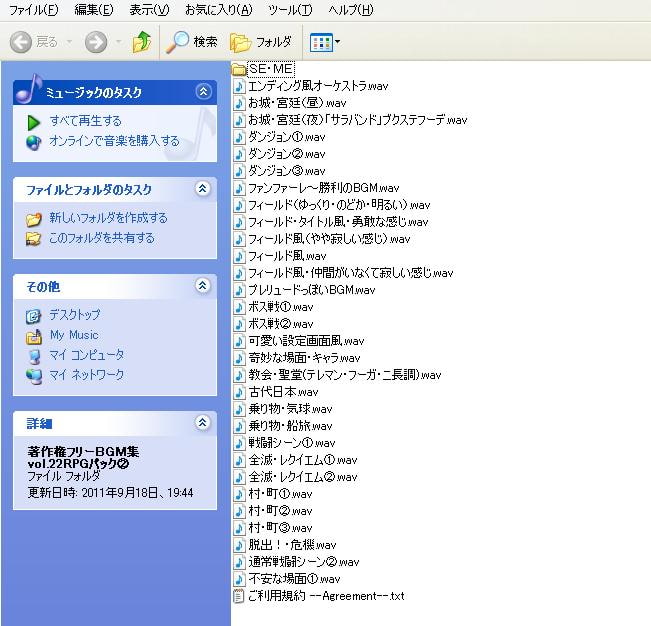
Task: Click オンラインで音楽を購入する link
Action: pyautogui.click(x=114, y=141)
